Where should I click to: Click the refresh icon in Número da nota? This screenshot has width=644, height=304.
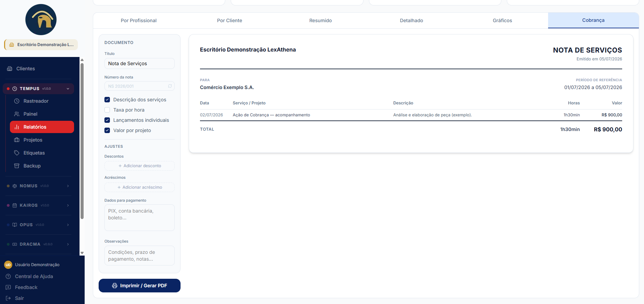pyautogui.click(x=170, y=86)
